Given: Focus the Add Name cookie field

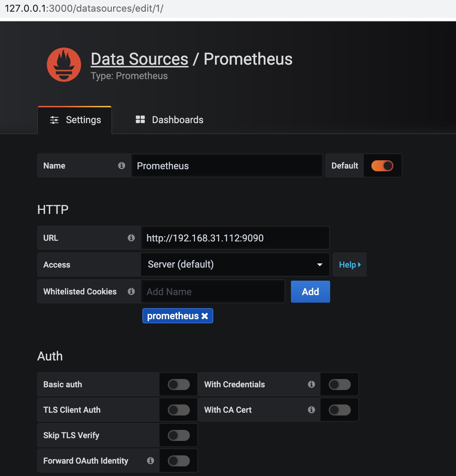Looking at the screenshot, I should click(x=213, y=292).
